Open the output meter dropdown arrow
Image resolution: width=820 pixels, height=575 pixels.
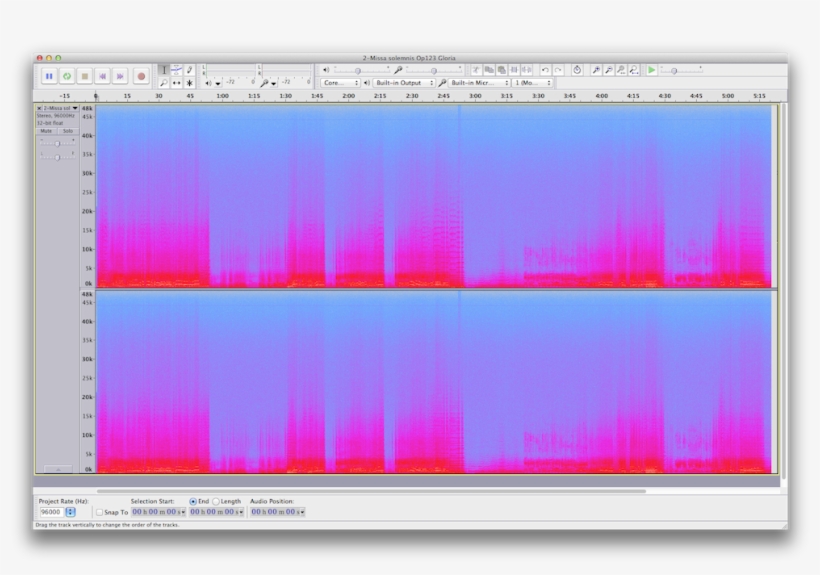click(218, 84)
